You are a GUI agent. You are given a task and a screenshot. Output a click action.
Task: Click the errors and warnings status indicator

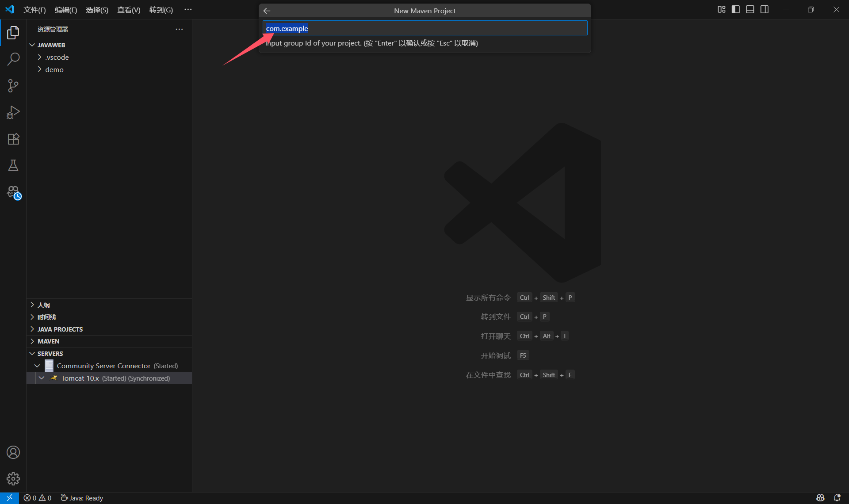pyautogui.click(x=38, y=498)
